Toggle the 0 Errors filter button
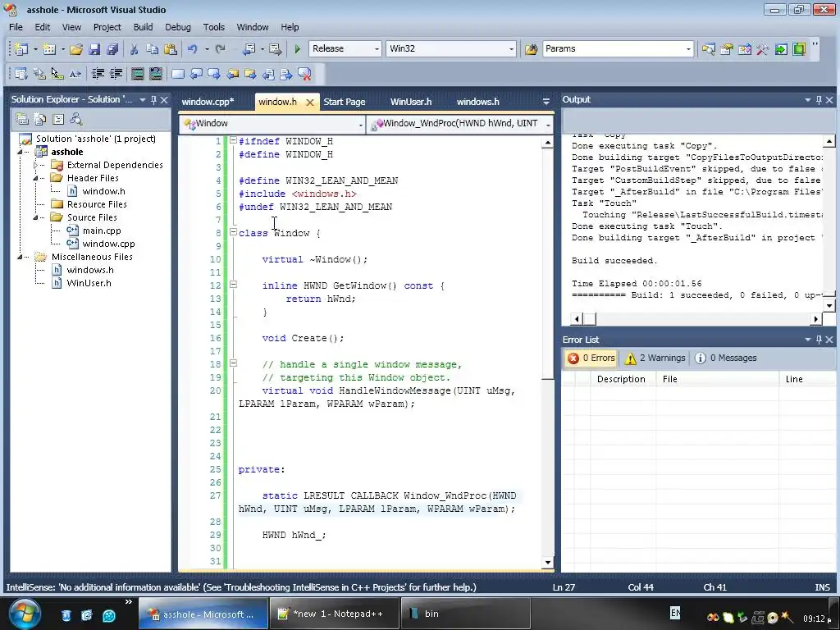The height and width of the screenshot is (630, 840). [591, 358]
